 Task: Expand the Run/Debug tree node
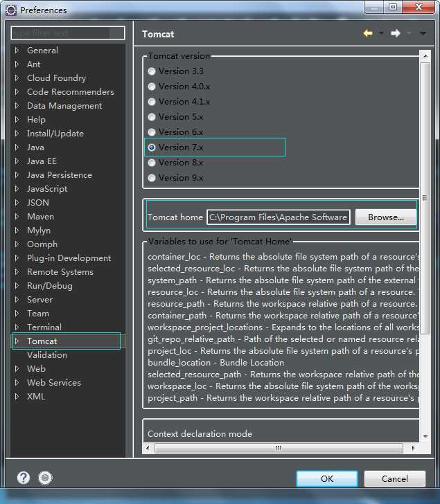[x=17, y=285]
